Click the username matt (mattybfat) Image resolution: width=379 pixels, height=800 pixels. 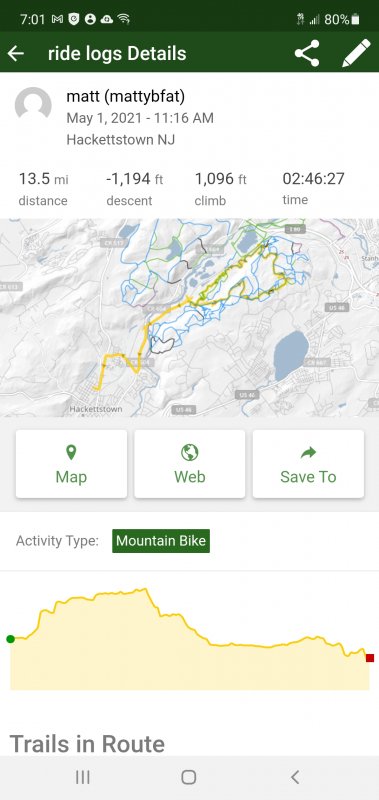click(125, 96)
